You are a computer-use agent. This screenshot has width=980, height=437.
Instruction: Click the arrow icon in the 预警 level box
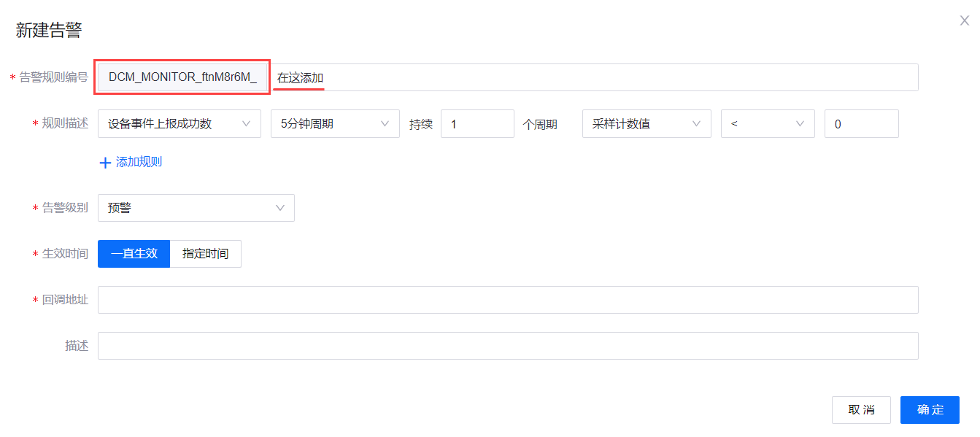(x=280, y=208)
